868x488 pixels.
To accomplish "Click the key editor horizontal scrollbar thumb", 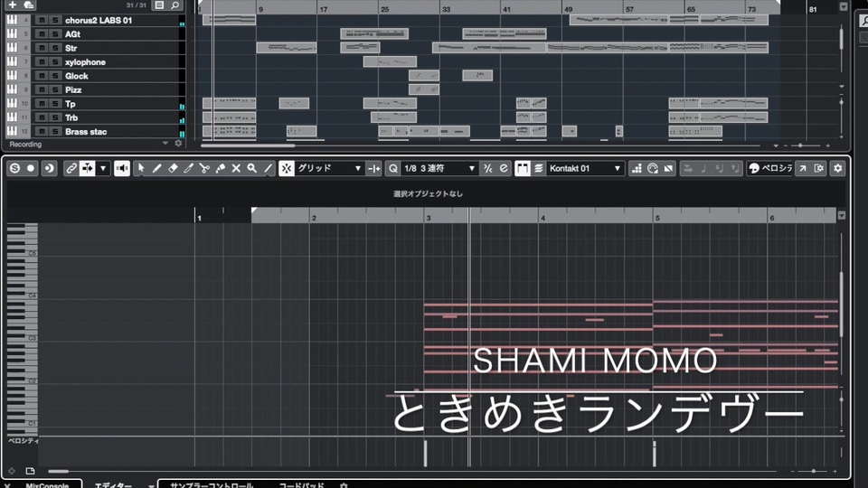I will pos(58,472).
